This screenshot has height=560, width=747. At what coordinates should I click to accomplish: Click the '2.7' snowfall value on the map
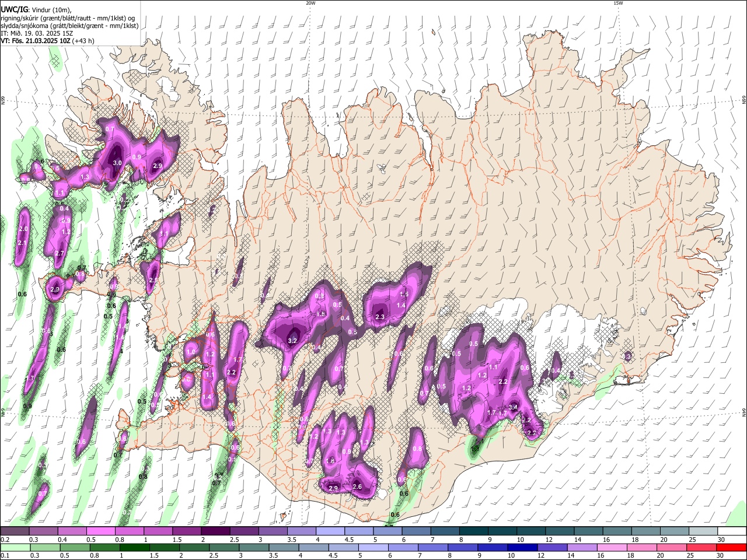[x=59, y=253]
